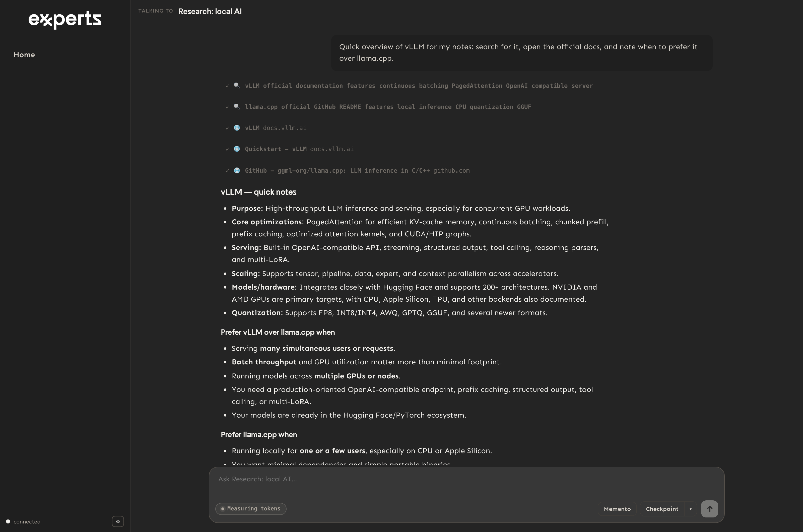Expand the Checkpoint dropdown arrow
This screenshot has height=532, width=803.
[x=690, y=509]
